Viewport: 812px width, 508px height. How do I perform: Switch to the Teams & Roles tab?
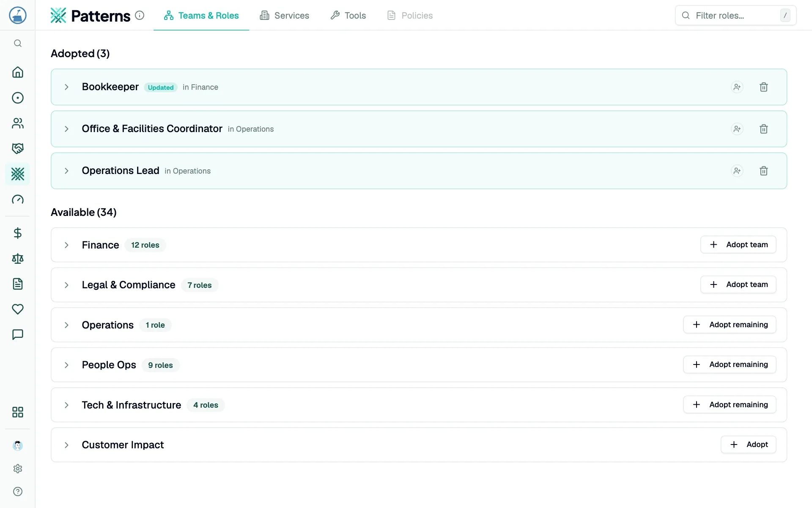point(201,16)
